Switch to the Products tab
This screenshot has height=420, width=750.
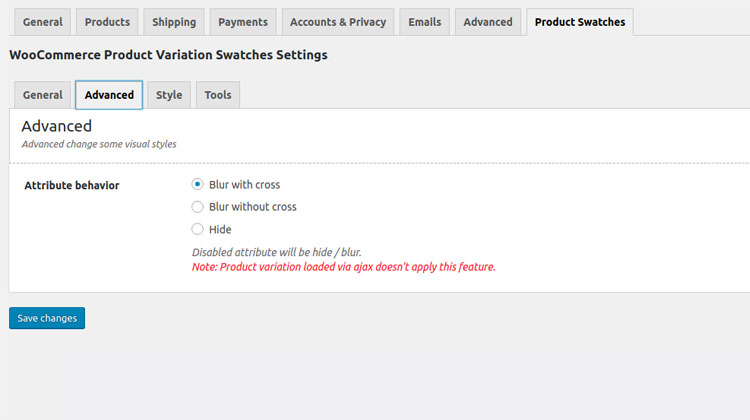(x=107, y=22)
